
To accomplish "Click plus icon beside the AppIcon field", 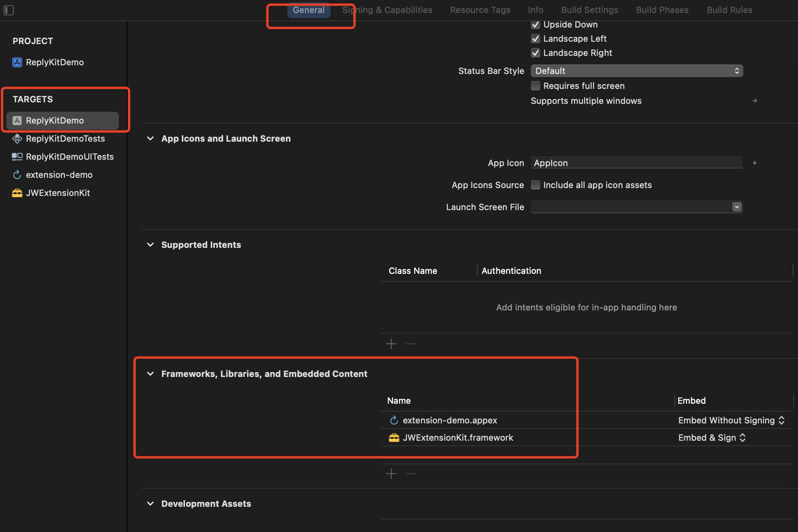I will pyautogui.click(x=754, y=163).
